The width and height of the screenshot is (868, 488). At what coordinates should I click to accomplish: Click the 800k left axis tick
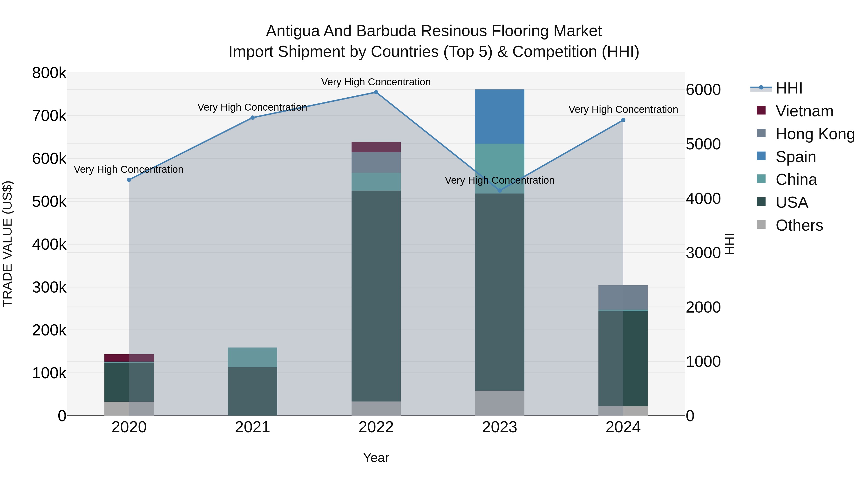click(x=49, y=73)
